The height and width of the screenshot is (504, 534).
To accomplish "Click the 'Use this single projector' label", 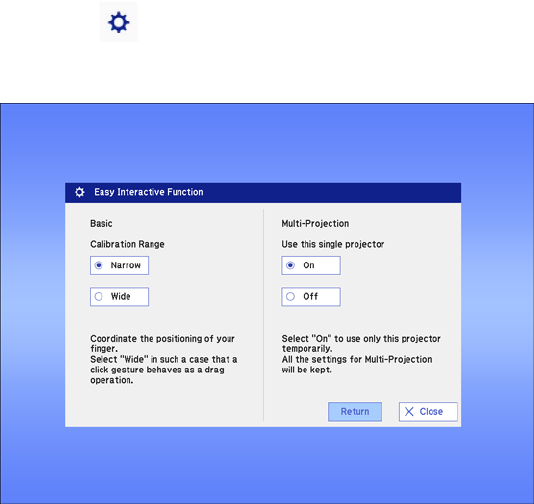I will tap(333, 244).
